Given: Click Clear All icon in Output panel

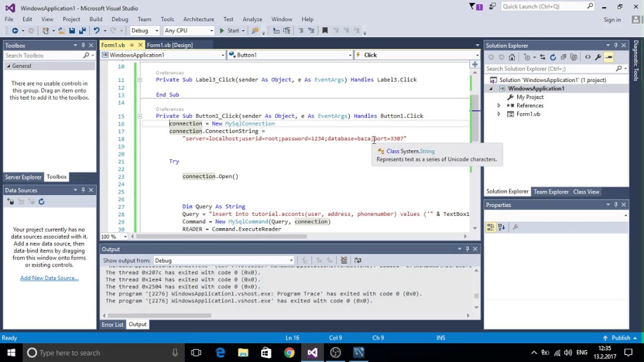Looking at the screenshot, I should 344,260.
